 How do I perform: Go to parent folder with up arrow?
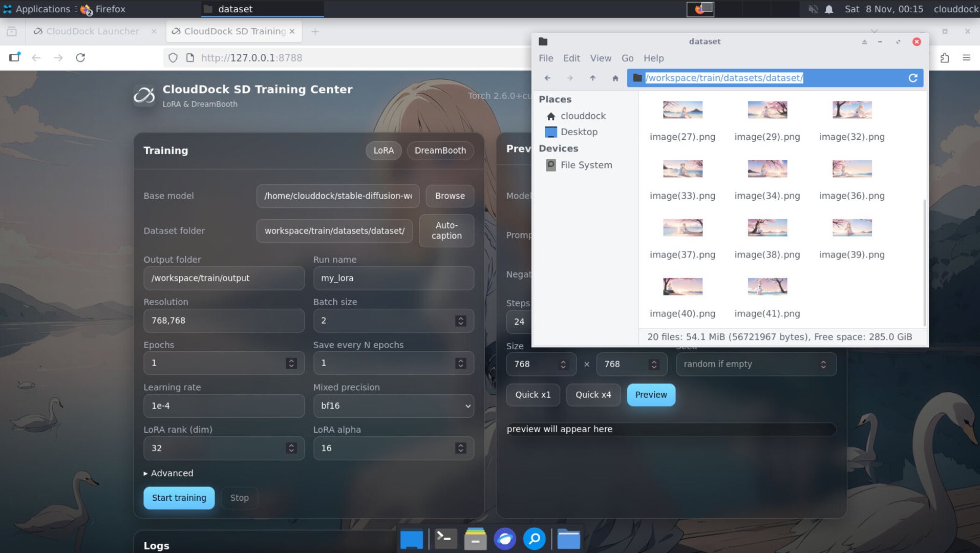[x=592, y=78]
